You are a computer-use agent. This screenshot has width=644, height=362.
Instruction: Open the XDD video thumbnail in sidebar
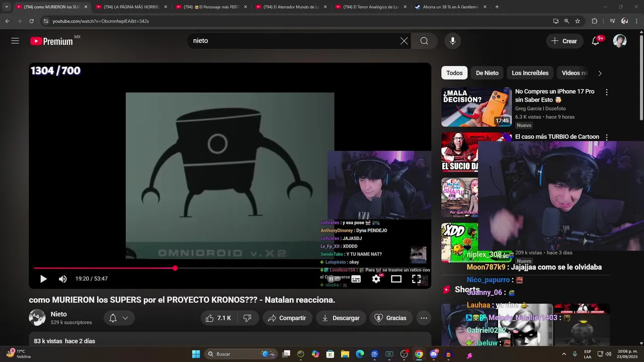tap(460, 242)
